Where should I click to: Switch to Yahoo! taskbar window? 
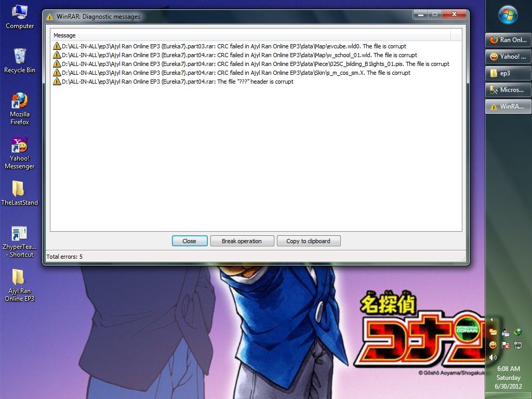coord(508,57)
